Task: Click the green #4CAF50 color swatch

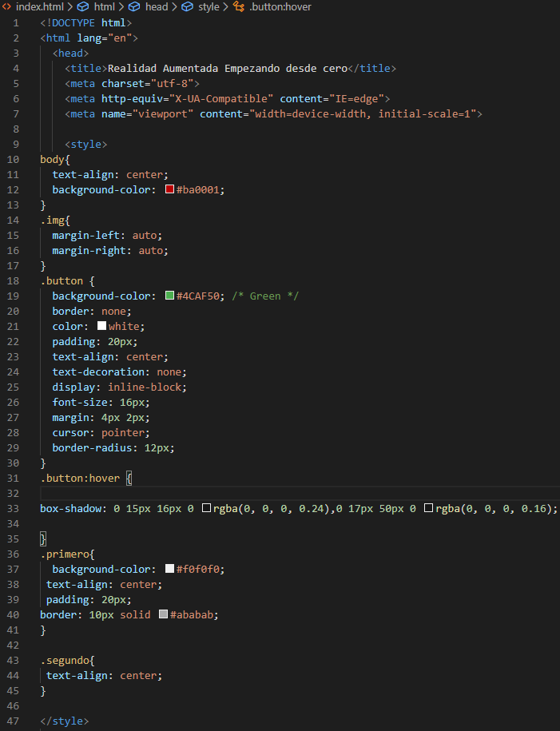Action: pos(169,296)
